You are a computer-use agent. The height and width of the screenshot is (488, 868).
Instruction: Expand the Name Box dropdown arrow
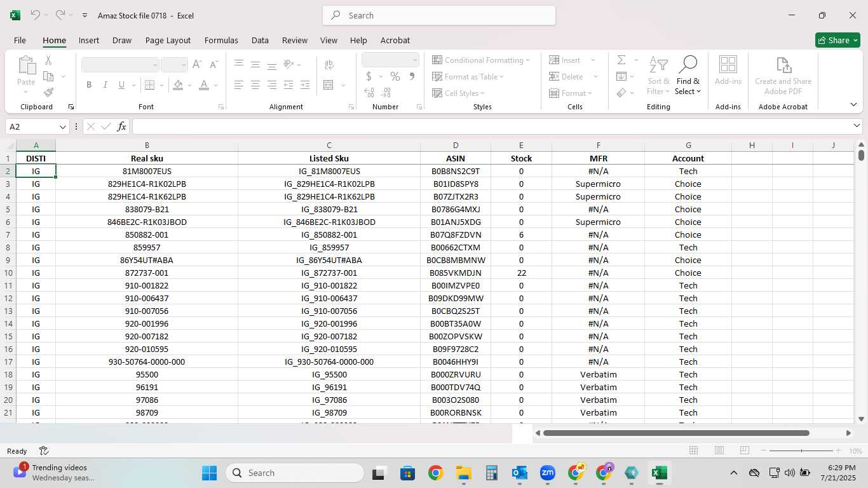pyautogui.click(x=62, y=126)
